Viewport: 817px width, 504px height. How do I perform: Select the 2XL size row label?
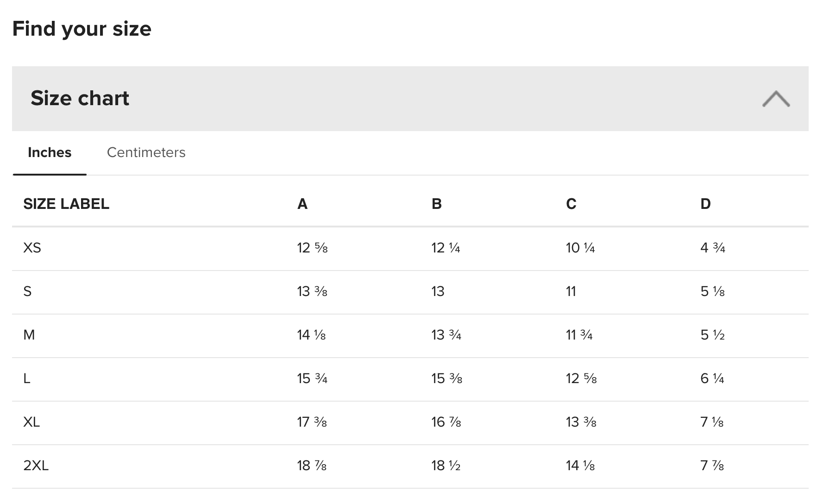click(36, 466)
